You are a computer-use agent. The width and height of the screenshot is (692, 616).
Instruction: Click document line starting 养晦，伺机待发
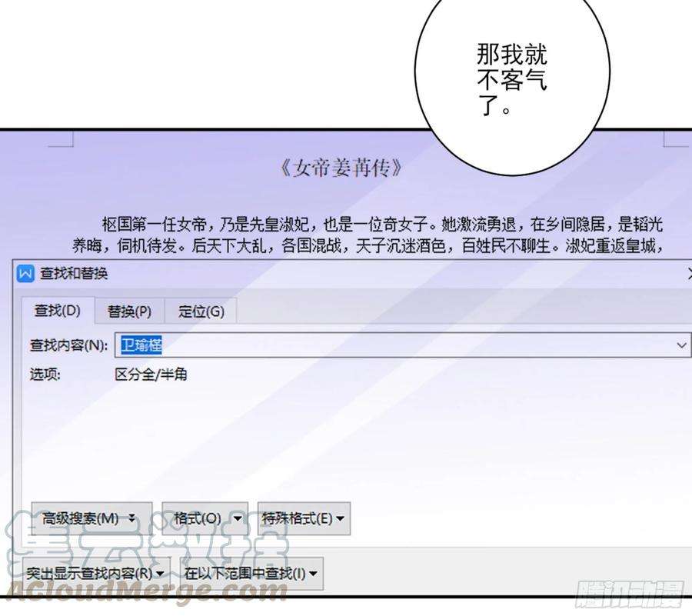(368, 245)
